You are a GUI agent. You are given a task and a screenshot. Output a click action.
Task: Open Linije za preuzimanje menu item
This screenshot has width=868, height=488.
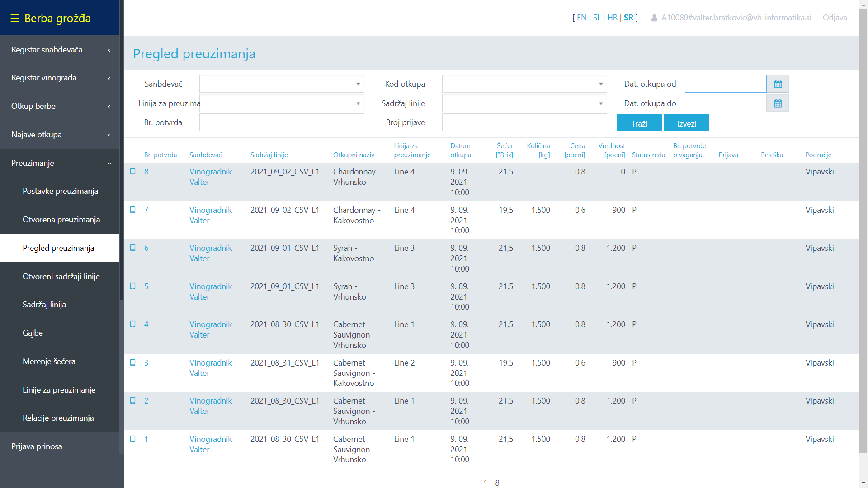(x=59, y=390)
